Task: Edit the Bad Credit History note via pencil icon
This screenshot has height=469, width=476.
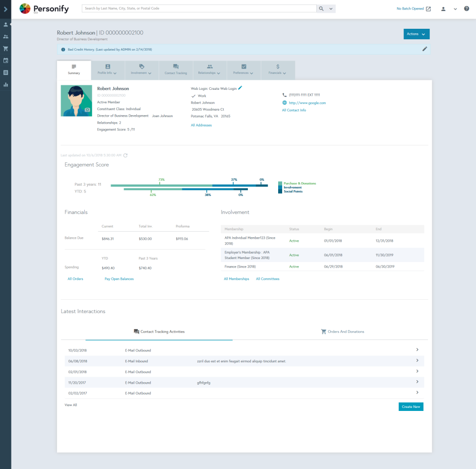Action: (424, 49)
